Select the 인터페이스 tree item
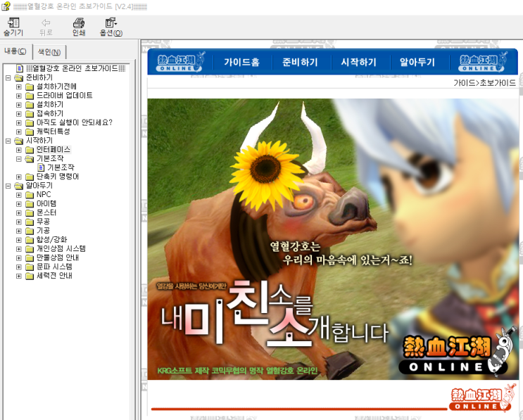 click(x=53, y=150)
